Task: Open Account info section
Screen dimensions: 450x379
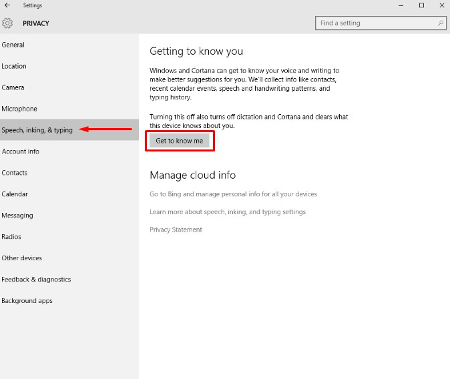Action: pos(69,151)
